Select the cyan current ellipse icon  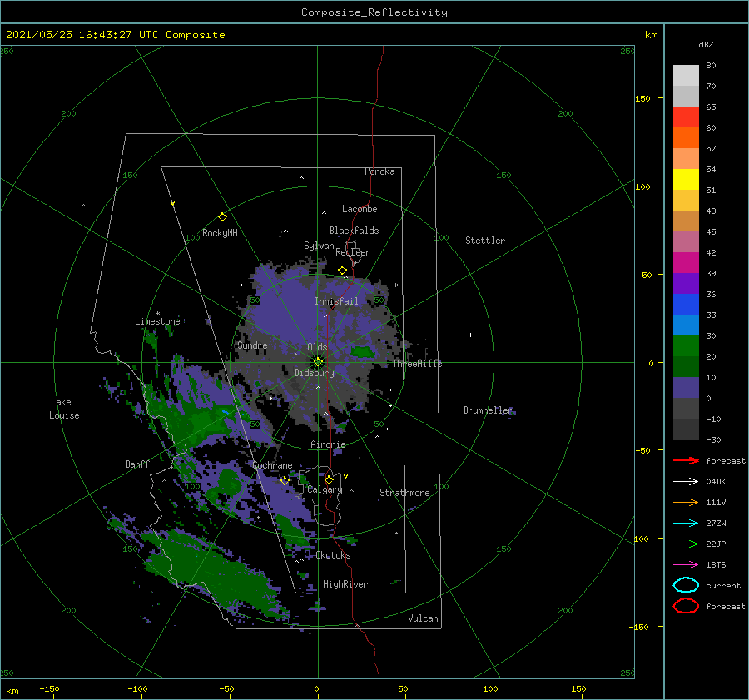tap(686, 585)
